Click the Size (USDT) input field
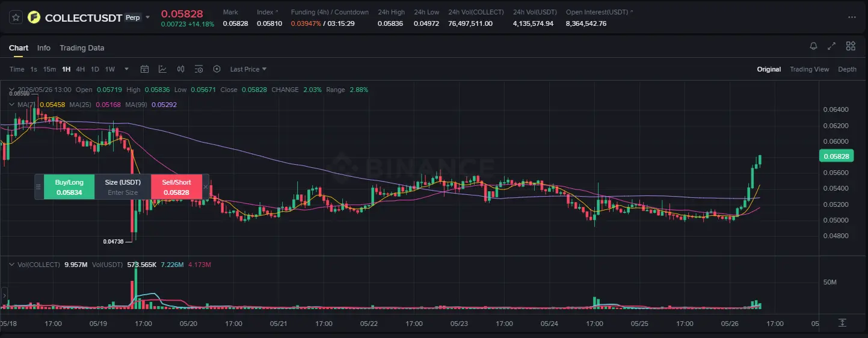 coord(123,192)
